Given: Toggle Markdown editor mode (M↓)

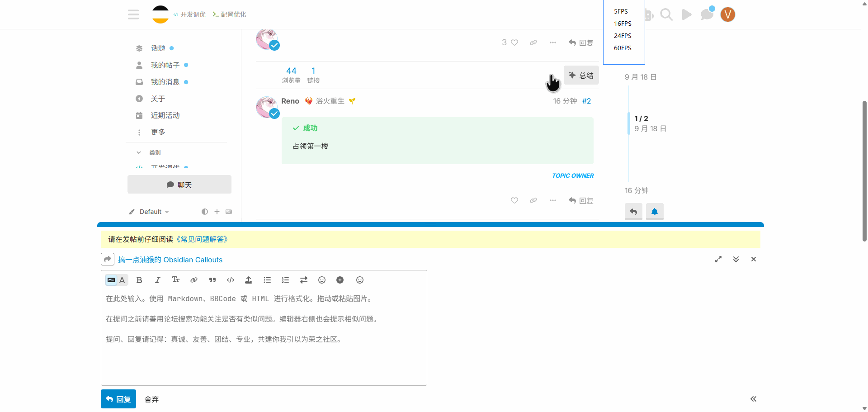Looking at the screenshot, I should click(x=111, y=280).
